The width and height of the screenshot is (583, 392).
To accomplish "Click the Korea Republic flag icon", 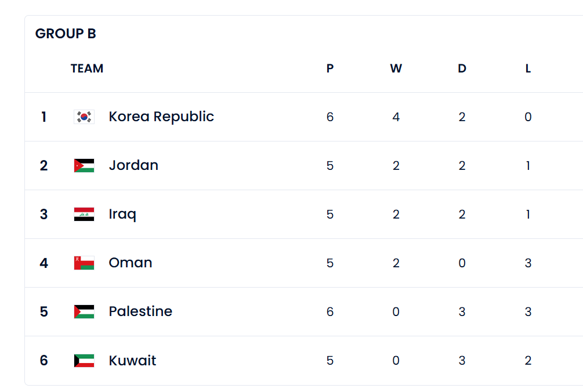I will (84, 117).
